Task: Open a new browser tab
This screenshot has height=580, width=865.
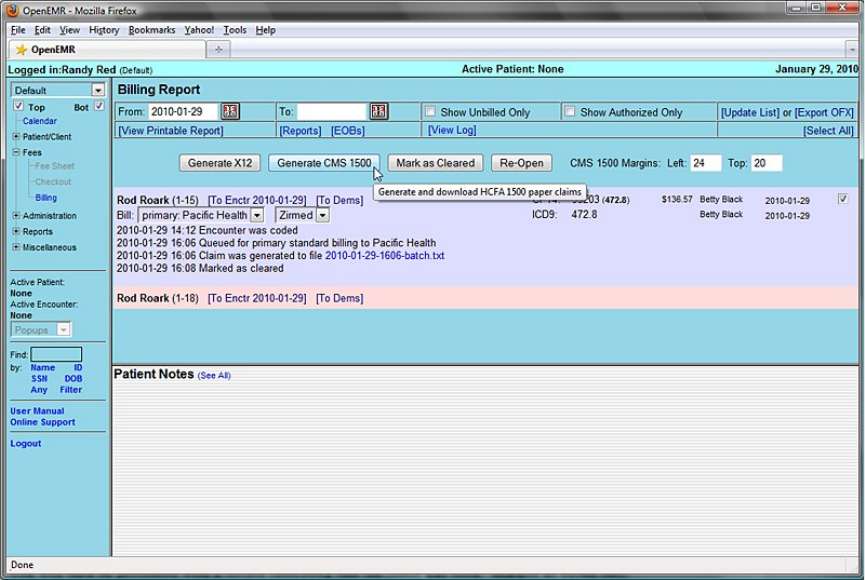Action: coord(218,50)
